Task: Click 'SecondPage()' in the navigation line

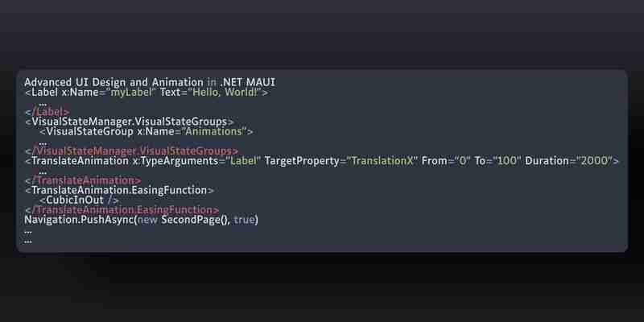Action: 195,220
